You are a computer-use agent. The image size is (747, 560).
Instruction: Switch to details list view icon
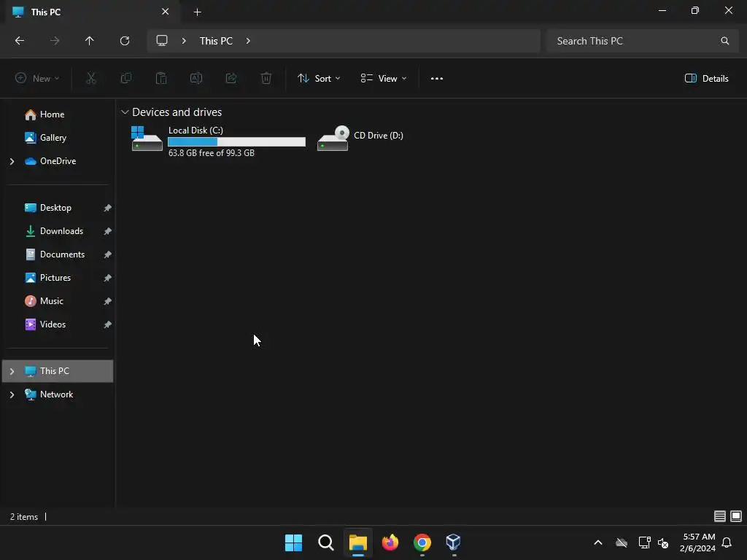click(720, 516)
